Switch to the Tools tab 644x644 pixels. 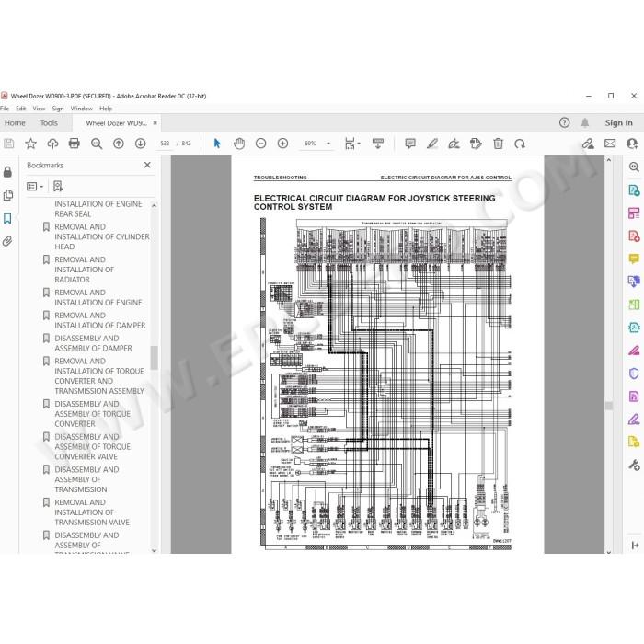(49, 122)
